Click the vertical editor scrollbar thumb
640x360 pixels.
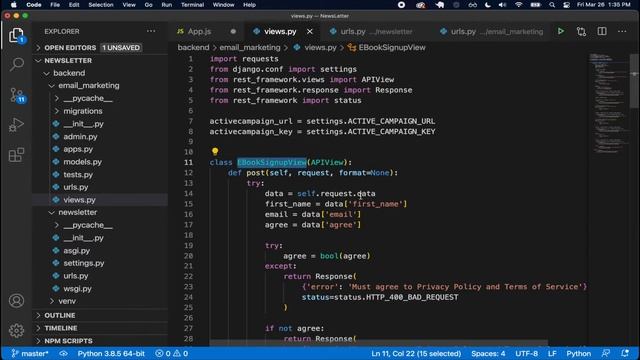[634, 81]
